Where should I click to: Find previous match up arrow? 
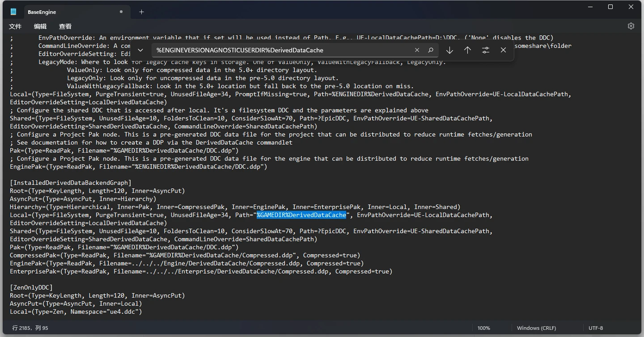click(x=467, y=50)
